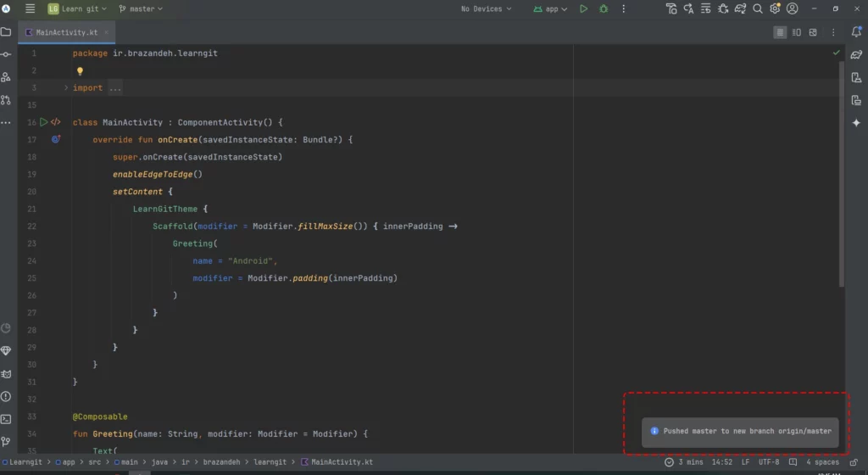Click Apply Changes and Restart Activity icon
Viewport: 868px width, 475px height.
(x=688, y=8)
